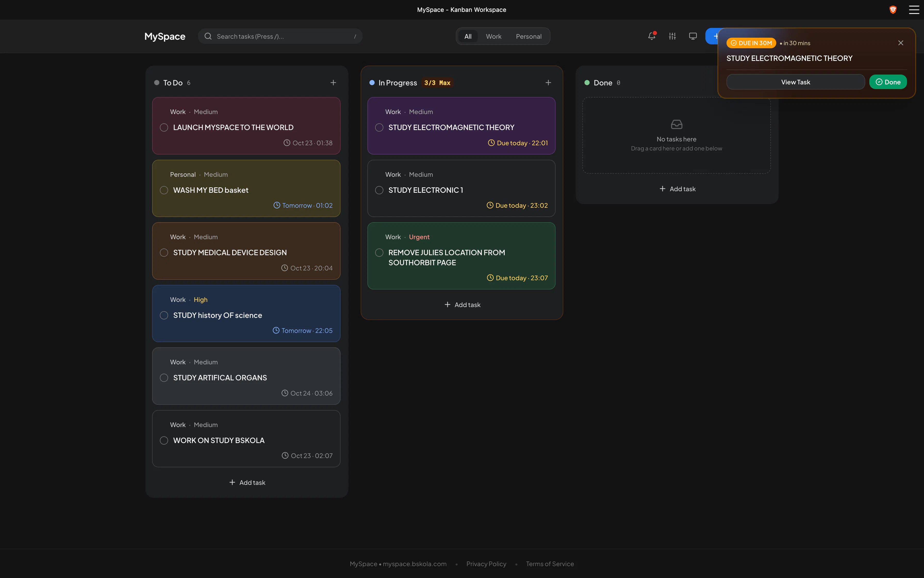Click Add task under To Do
Screen dimensions: 924x578
pos(247,483)
